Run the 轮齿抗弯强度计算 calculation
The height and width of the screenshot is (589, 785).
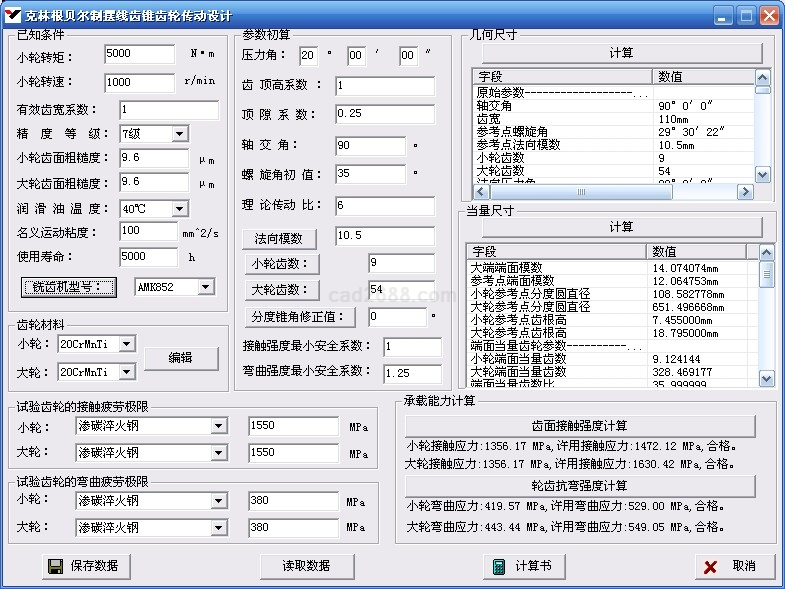tap(579, 485)
